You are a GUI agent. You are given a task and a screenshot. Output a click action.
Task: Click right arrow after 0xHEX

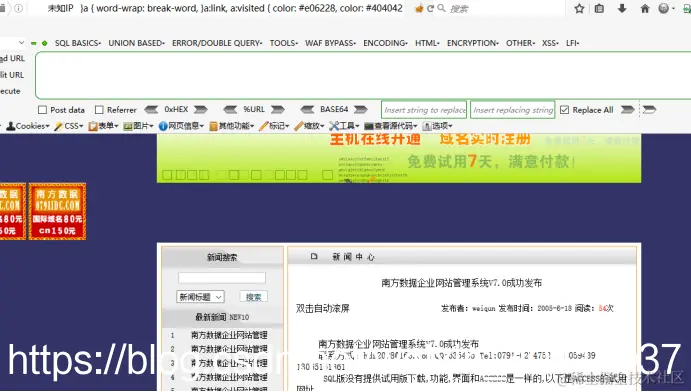click(x=201, y=109)
